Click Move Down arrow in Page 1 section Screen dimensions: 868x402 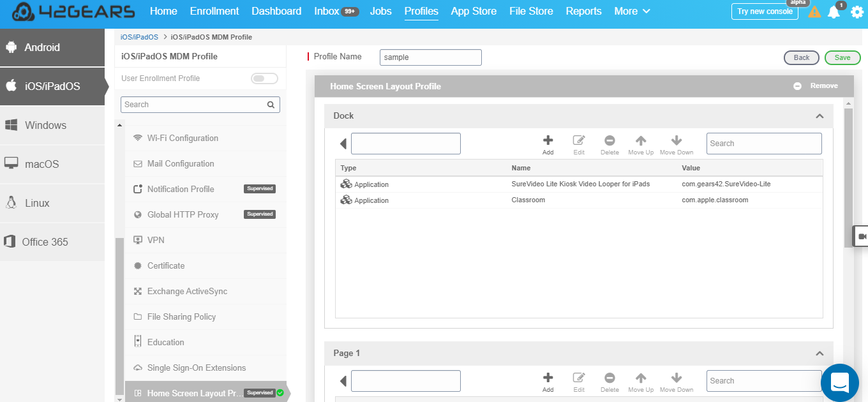click(677, 378)
